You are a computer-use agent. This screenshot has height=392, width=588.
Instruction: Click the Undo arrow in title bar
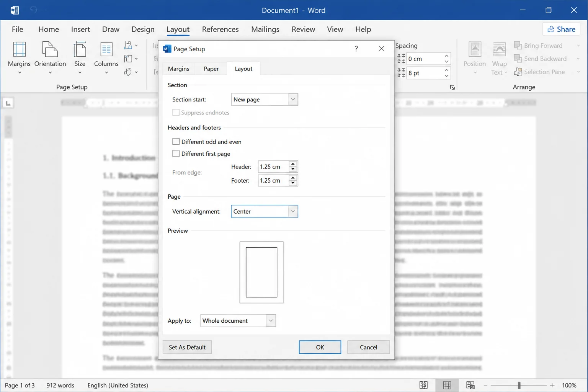(x=34, y=10)
